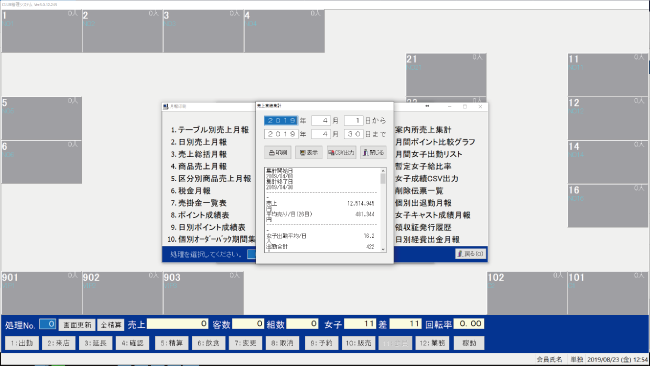The image size is (650, 366).
Task: Select table tile 101 in floor layout
Action: [608, 293]
